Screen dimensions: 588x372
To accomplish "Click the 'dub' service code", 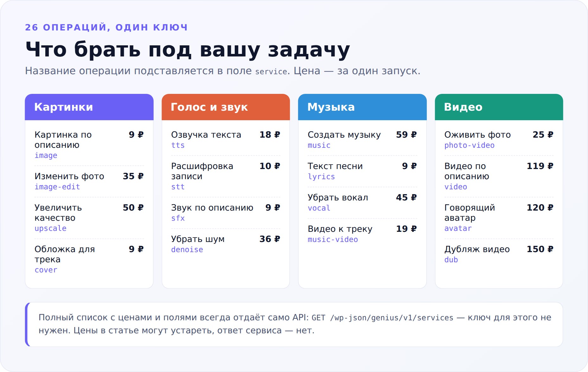I will (x=451, y=260).
